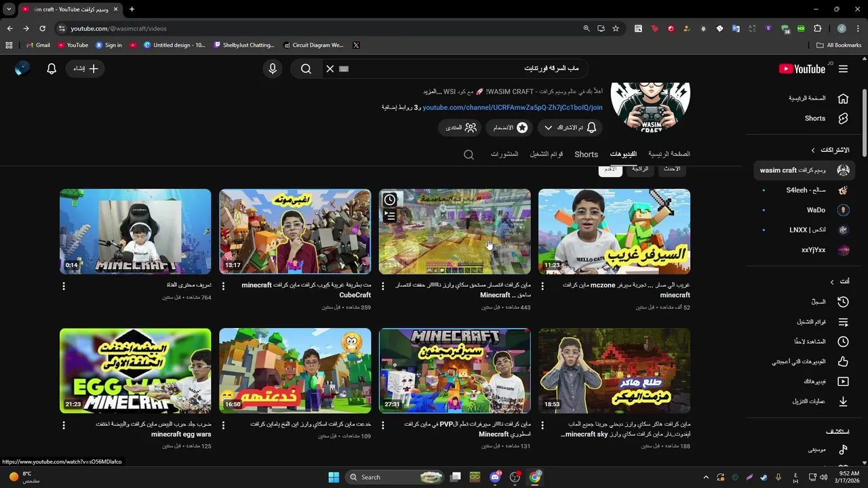Image resolution: width=868 pixels, height=488 pixels.
Task: Start voice search with microphone icon
Action: coord(273,68)
